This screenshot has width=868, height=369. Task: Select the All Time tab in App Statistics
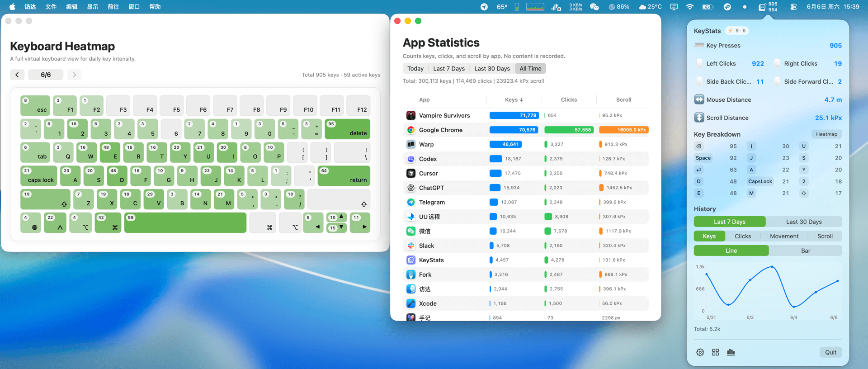coord(530,68)
